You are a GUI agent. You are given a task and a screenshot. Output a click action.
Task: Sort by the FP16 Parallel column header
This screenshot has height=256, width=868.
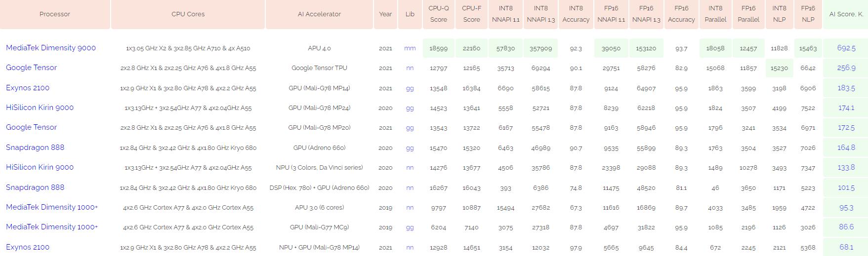(x=748, y=14)
